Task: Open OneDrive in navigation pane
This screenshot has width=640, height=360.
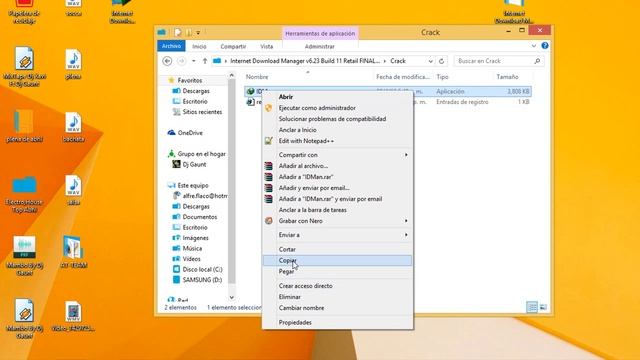Action: (x=190, y=133)
